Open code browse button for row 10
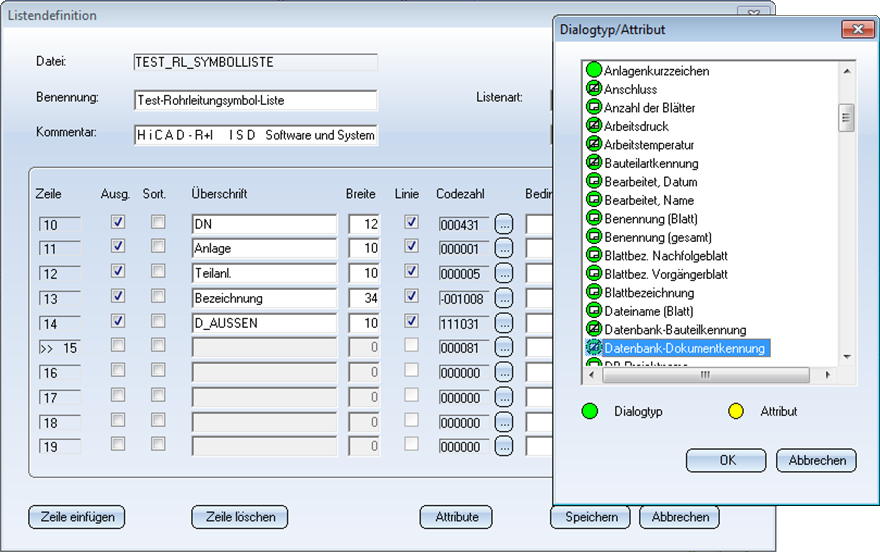This screenshot has height=552, width=880. (x=504, y=224)
